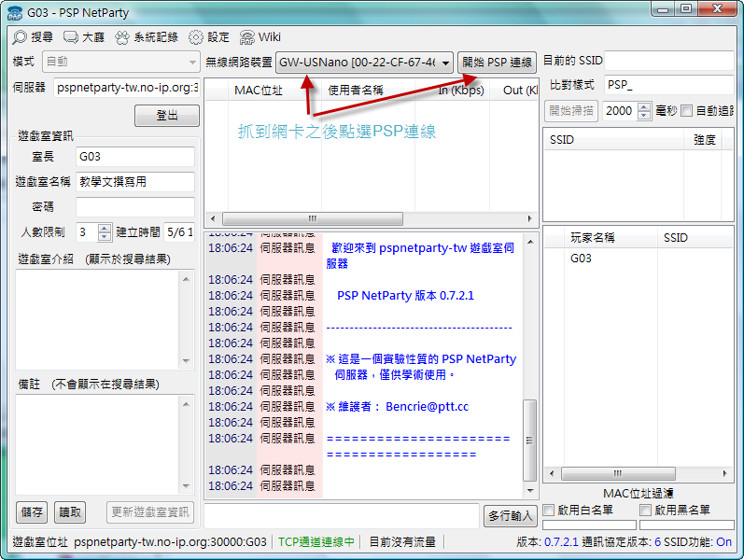Click the MAC table horizontal scrollbar thumb
This screenshot has height=560, width=744.
click(312, 218)
